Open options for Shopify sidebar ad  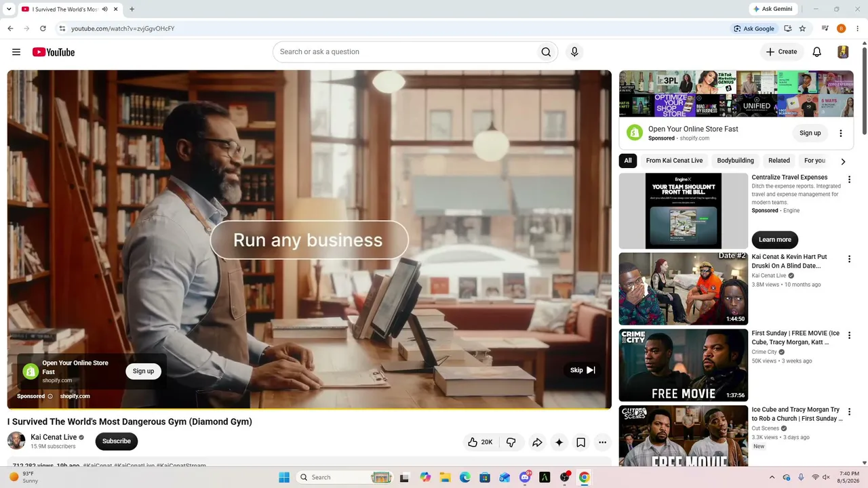coord(841,133)
